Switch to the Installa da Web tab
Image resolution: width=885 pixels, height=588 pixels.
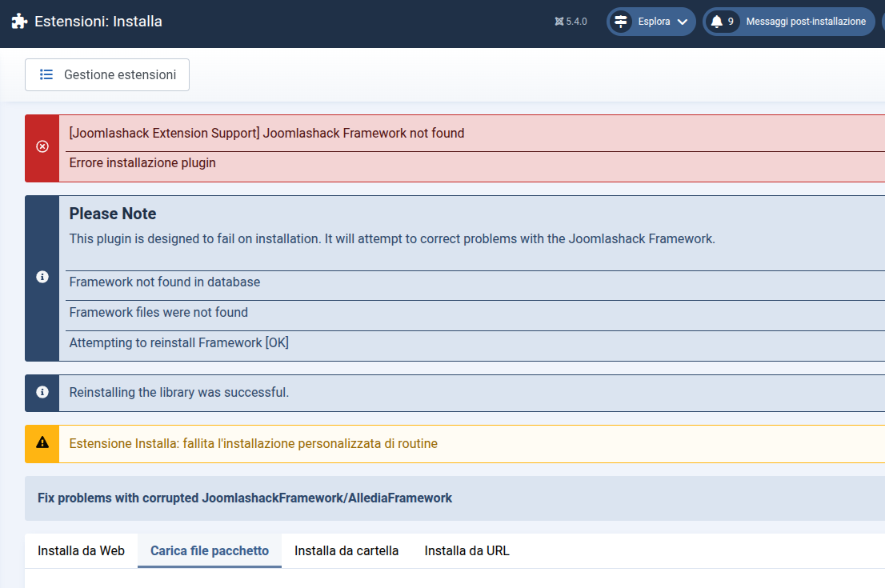[x=81, y=550]
